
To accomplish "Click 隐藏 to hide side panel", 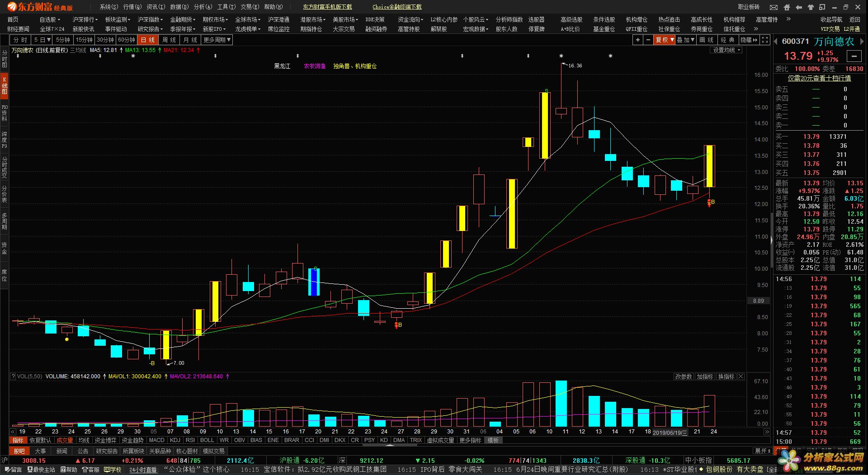I will tap(749, 40).
